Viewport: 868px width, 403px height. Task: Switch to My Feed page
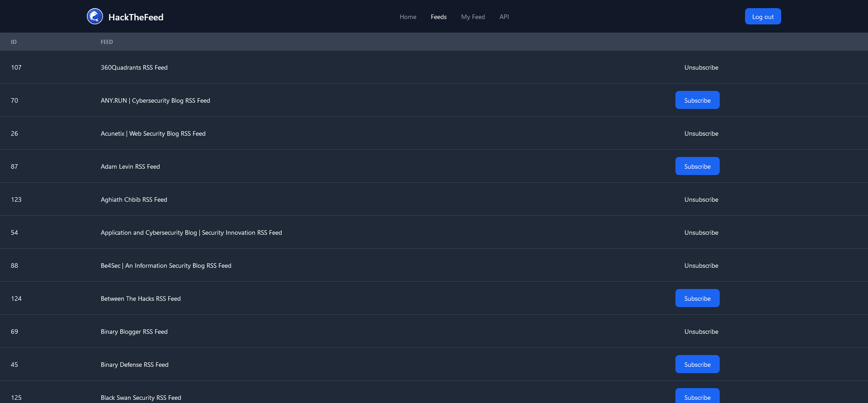click(473, 17)
